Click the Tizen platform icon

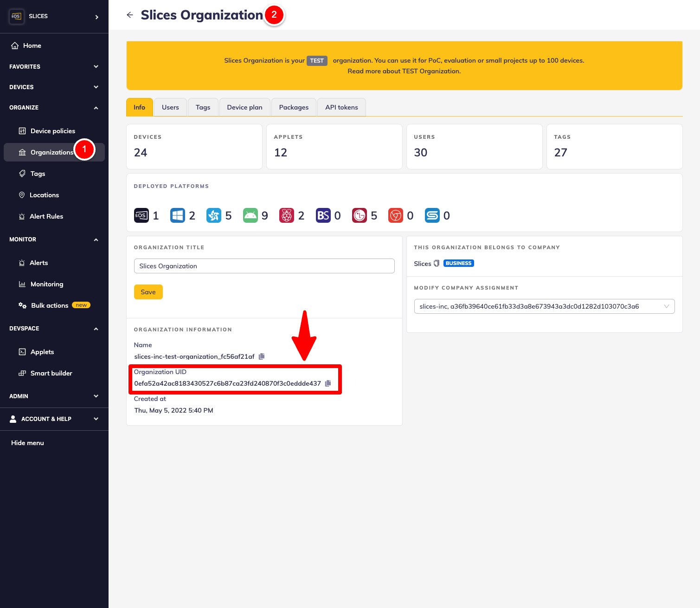tap(214, 215)
